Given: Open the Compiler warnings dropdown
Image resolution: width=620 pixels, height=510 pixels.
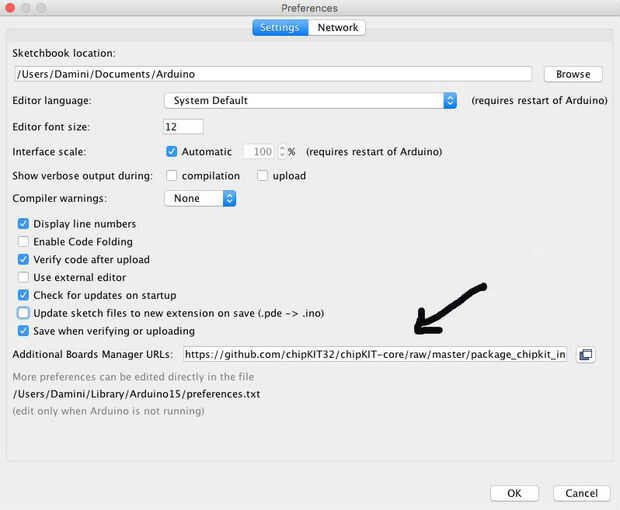Looking at the screenshot, I should (200, 198).
